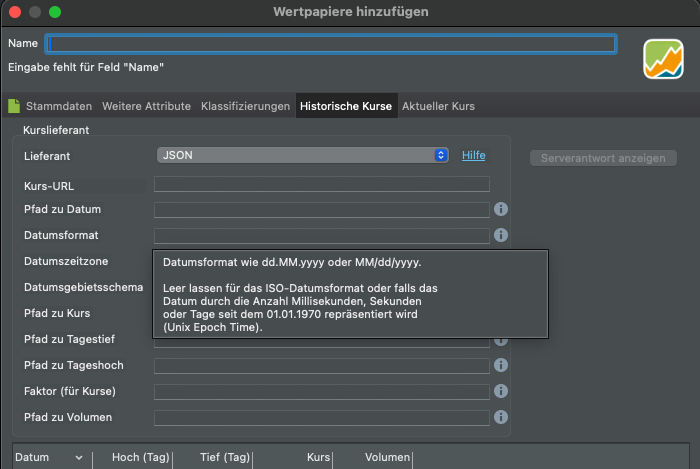Click the Pfad zu Volumen input field
This screenshot has height=469, width=700.
321,418
